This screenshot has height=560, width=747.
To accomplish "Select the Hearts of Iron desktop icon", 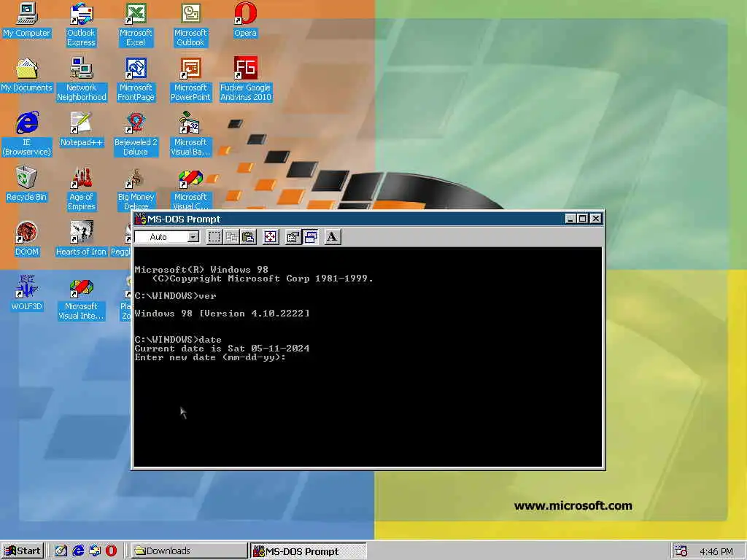I will point(81,239).
